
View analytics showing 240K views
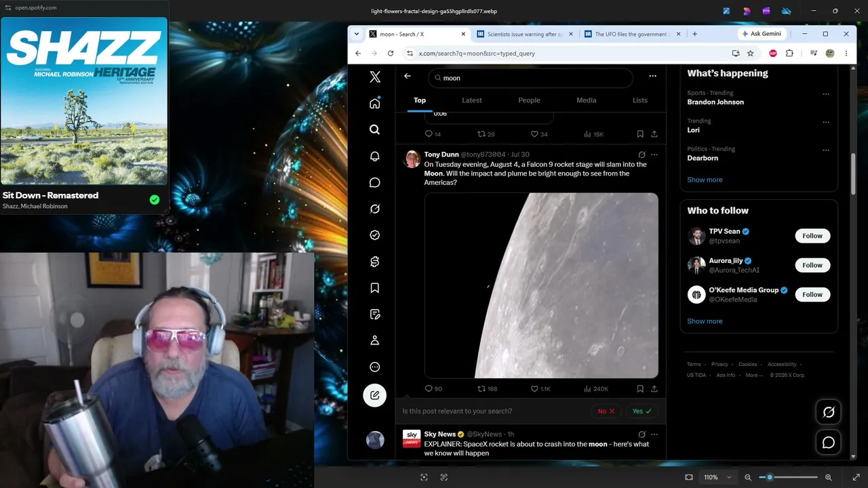pos(596,389)
